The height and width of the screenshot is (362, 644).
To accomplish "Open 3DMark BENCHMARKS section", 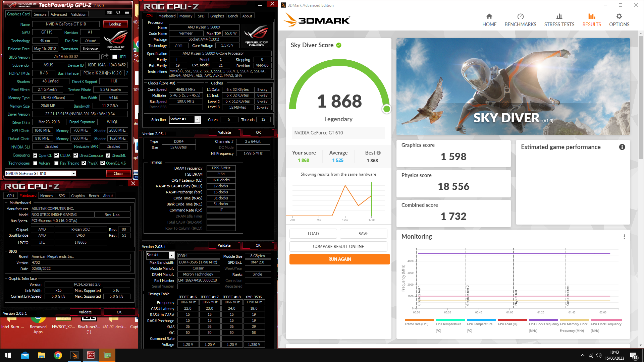I will pyautogui.click(x=520, y=20).
